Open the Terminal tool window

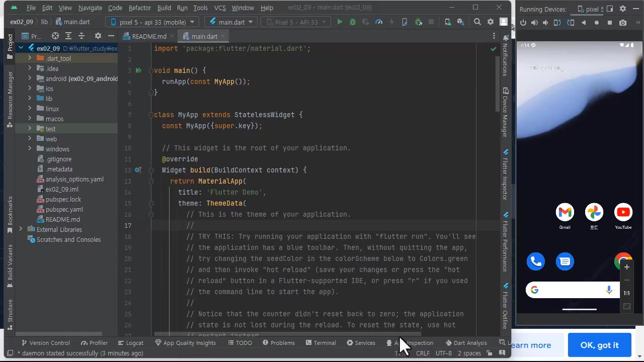320,343
